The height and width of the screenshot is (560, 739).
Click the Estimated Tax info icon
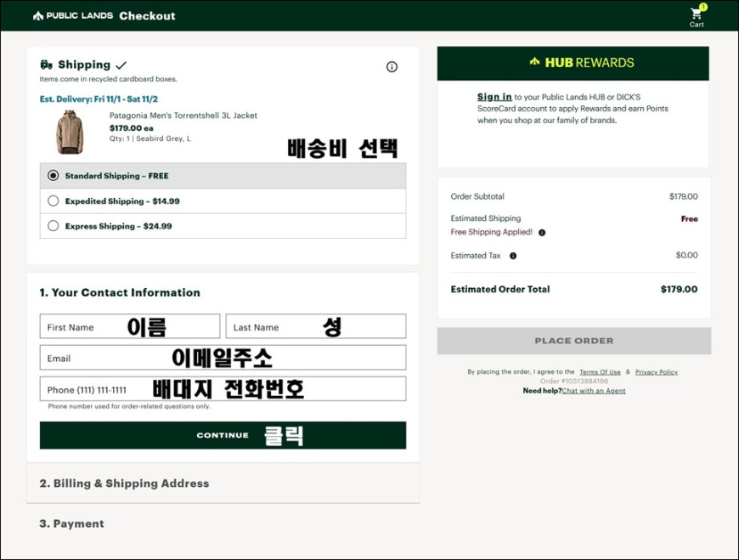pos(513,256)
